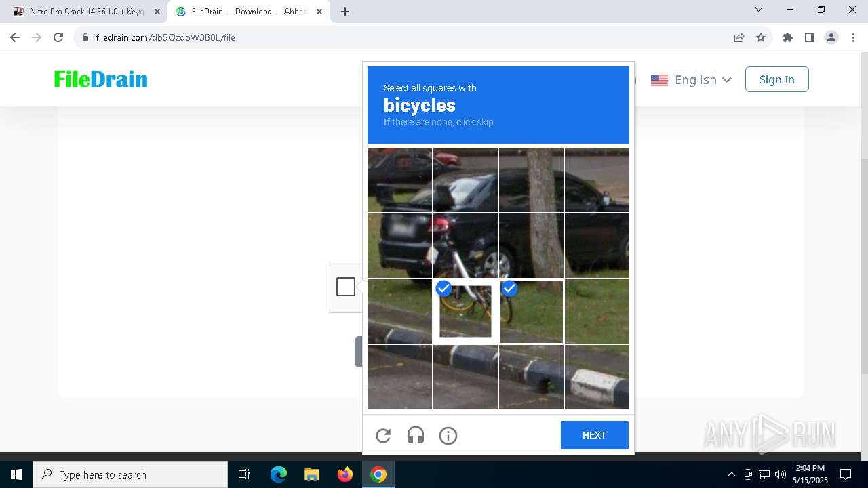Deselect the checked bicycle tile with yellow wheel
The width and height of the screenshot is (868, 488).
[465, 312]
